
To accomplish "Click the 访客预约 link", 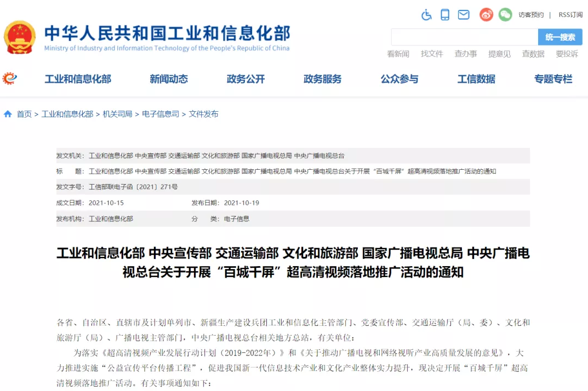I will click(531, 15).
